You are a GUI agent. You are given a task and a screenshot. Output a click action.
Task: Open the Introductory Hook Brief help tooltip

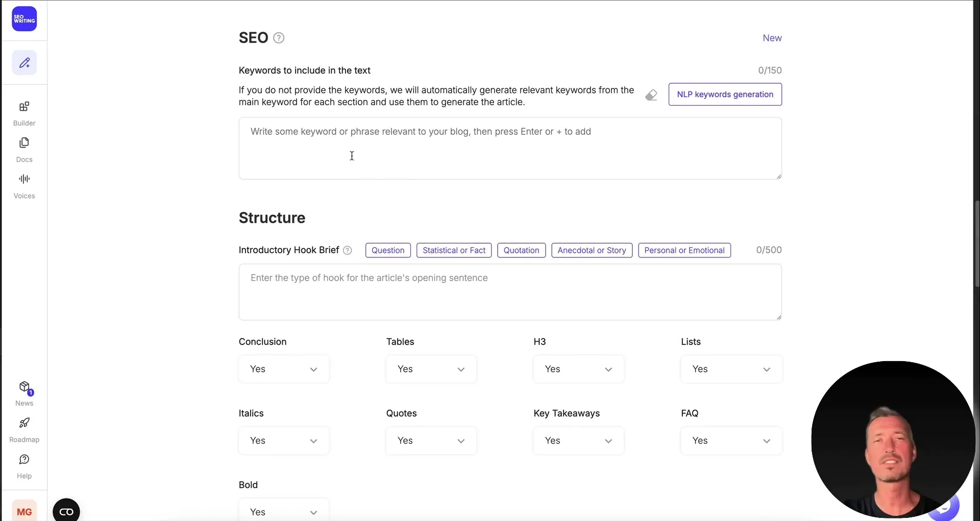point(348,250)
